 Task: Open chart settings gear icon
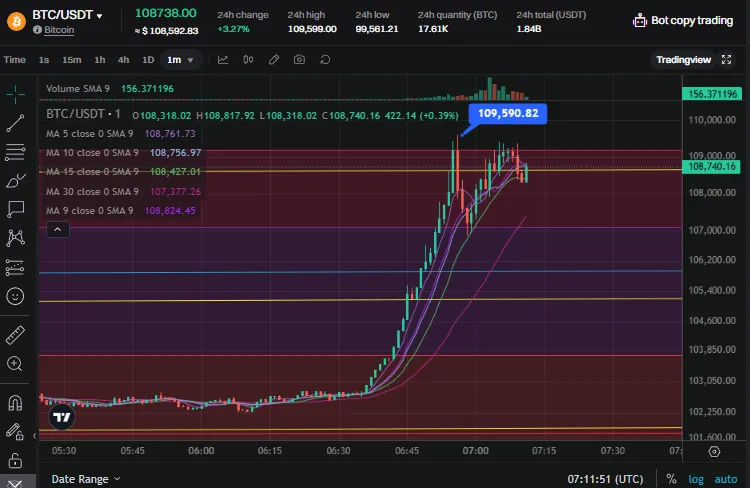714,452
